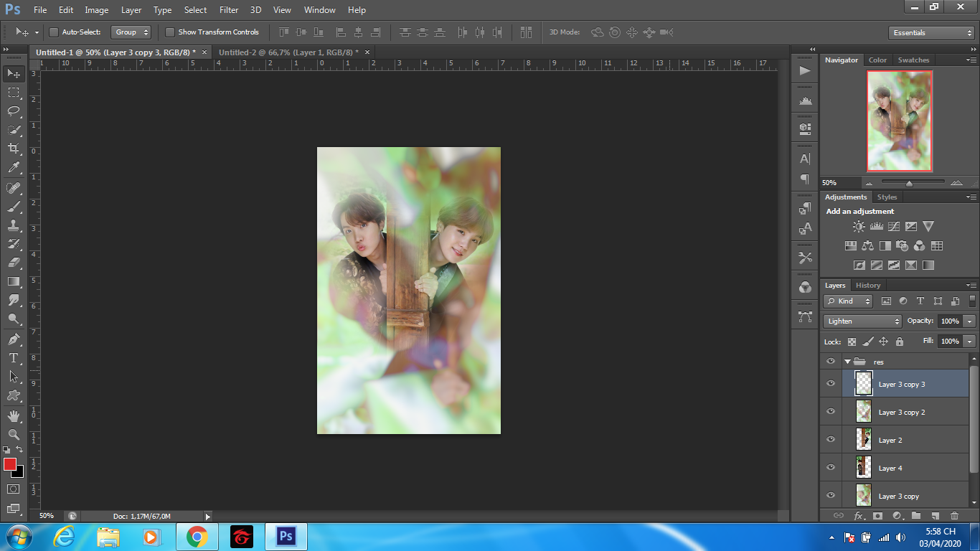Open Google Chrome from the taskbar

[197, 537]
